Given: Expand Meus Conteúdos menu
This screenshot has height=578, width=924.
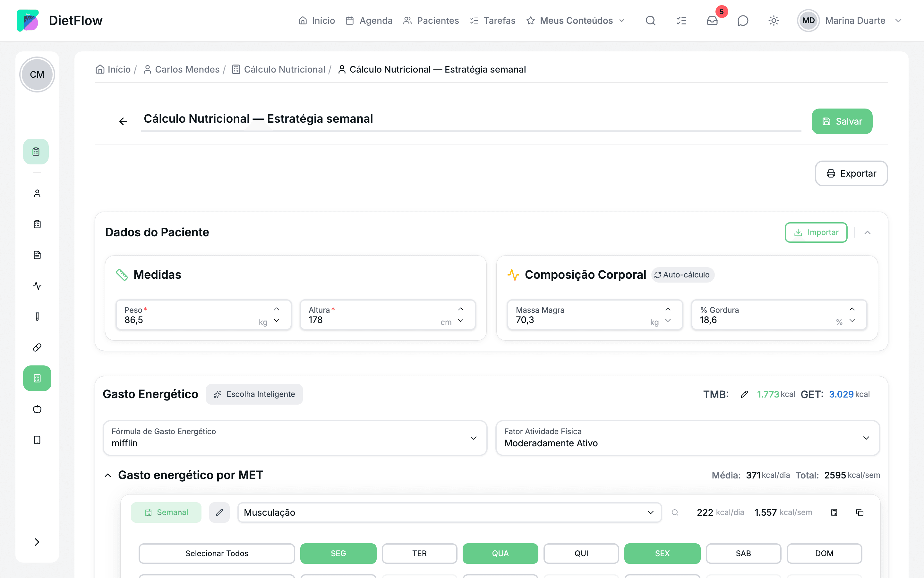Looking at the screenshot, I should coord(575,21).
